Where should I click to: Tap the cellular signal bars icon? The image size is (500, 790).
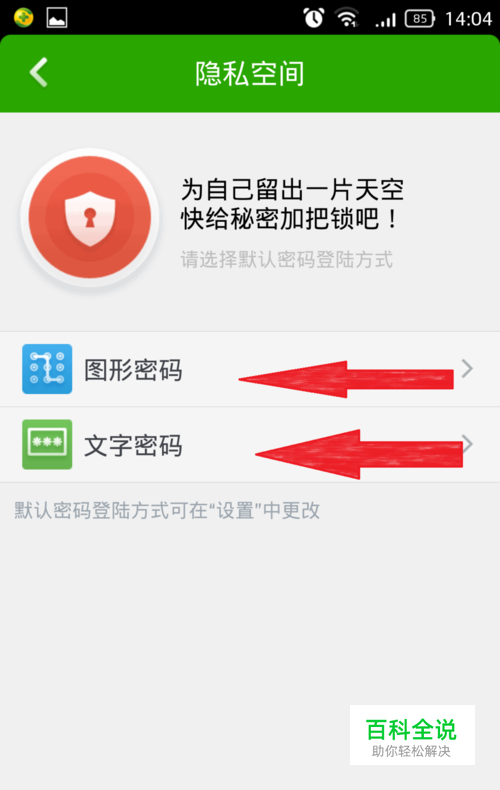pos(386,20)
